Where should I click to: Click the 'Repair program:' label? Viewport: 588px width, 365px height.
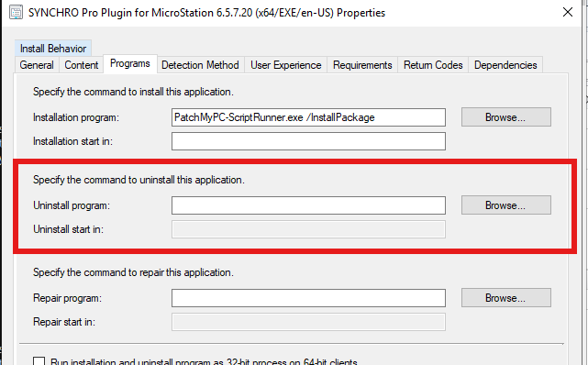68,298
